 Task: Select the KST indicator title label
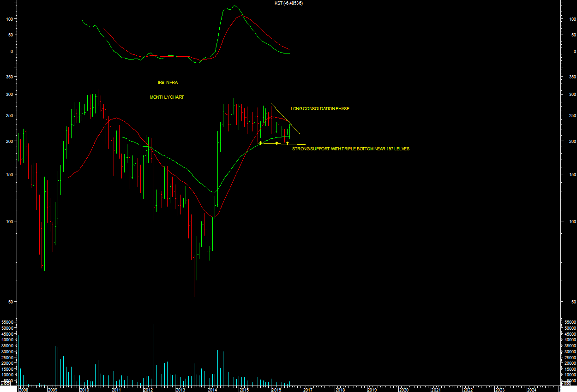pos(288,3)
